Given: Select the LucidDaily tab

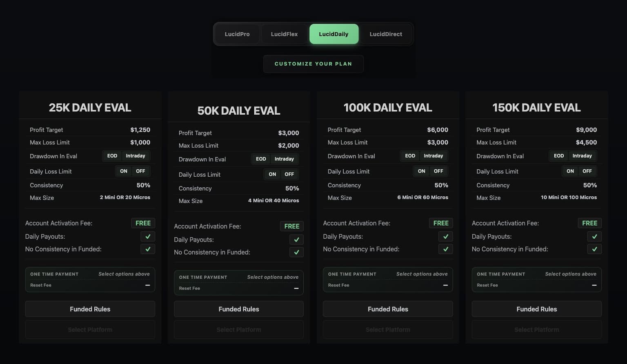Looking at the screenshot, I should (x=334, y=34).
